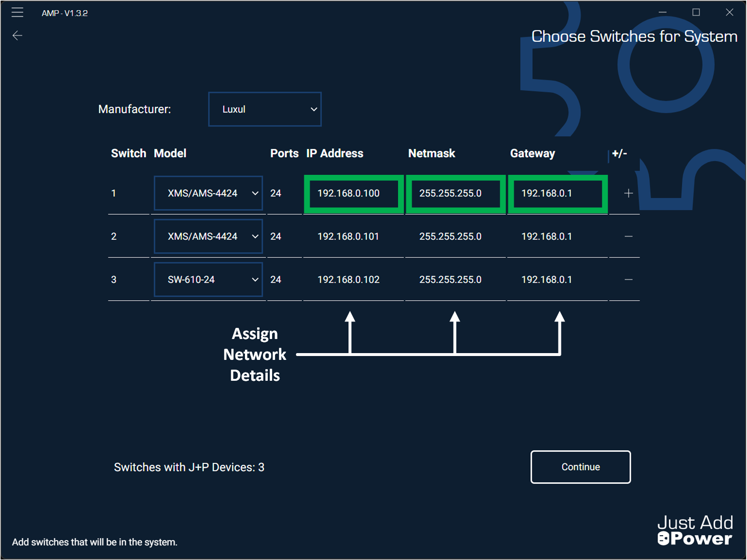747x560 pixels.
Task: Open the Manufacturer dropdown showing Luxul
Action: point(265,109)
